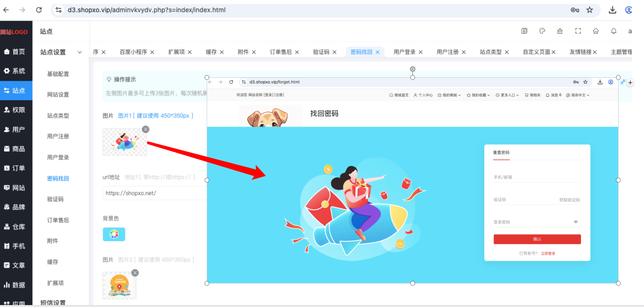Focus the url地址 input field
Viewport: 644px width, 307px height.
coord(154,193)
